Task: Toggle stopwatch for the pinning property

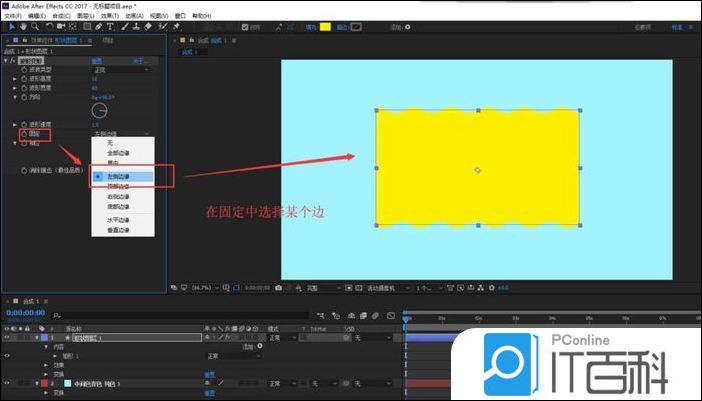Action: (x=23, y=133)
